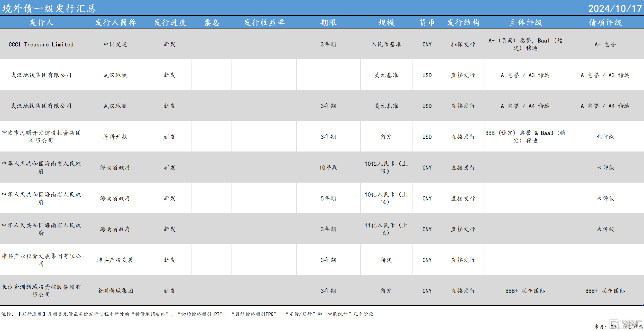This screenshot has height=331, width=644.
Task: Click the 沛县产投发展 cell
Action: 115,260
